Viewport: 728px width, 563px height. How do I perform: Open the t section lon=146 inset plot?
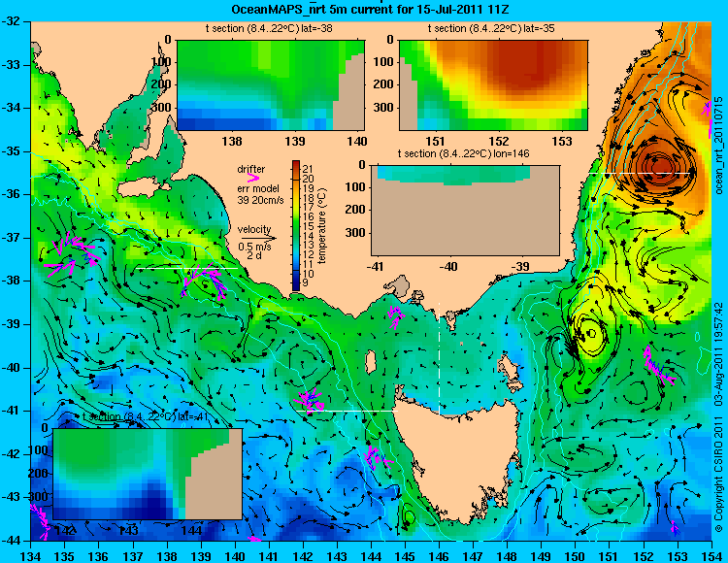[x=465, y=211]
